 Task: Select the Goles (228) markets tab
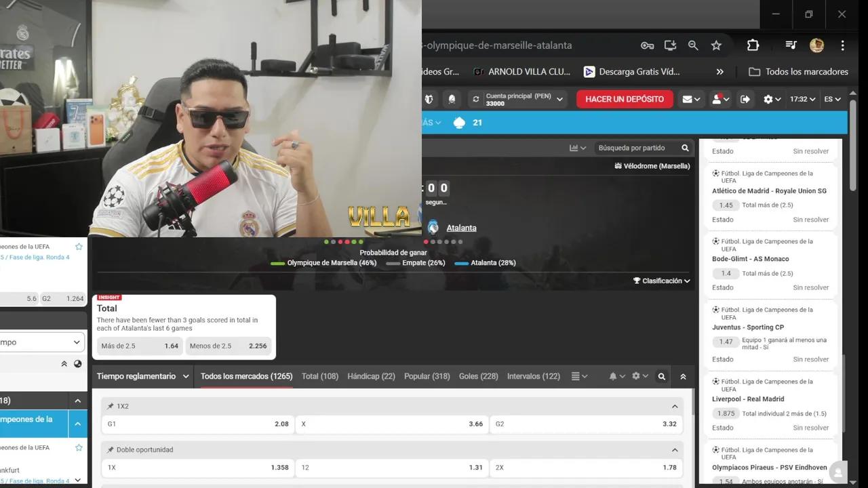click(x=478, y=376)
